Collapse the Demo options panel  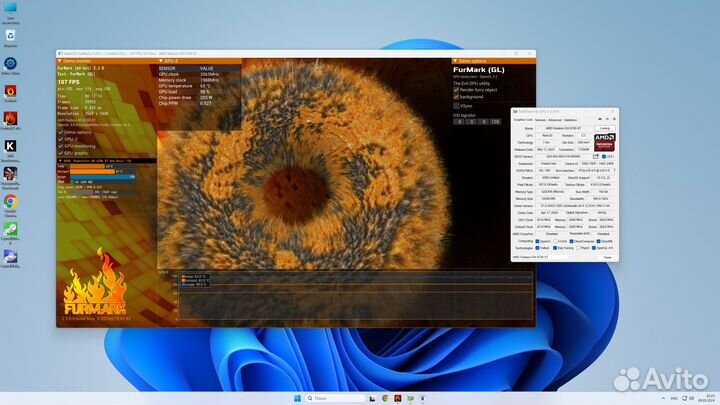(455, 61)
